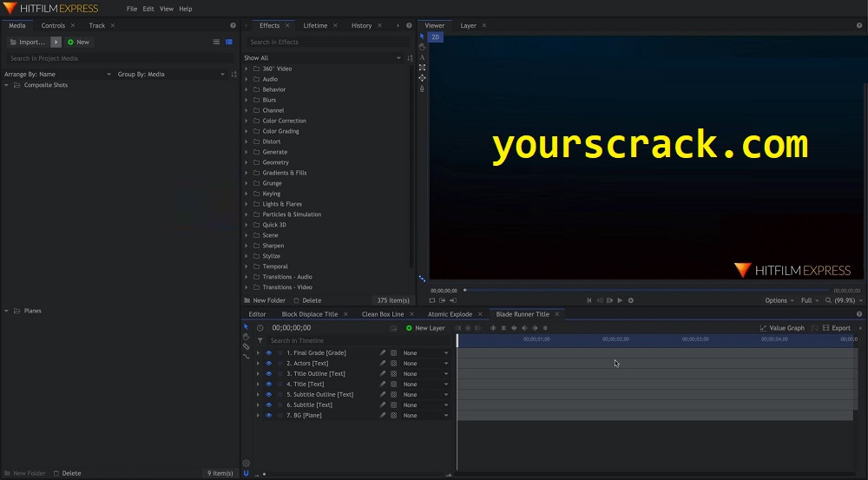Open the View menu
The image size is (868, 480).
tap(166, 9)
